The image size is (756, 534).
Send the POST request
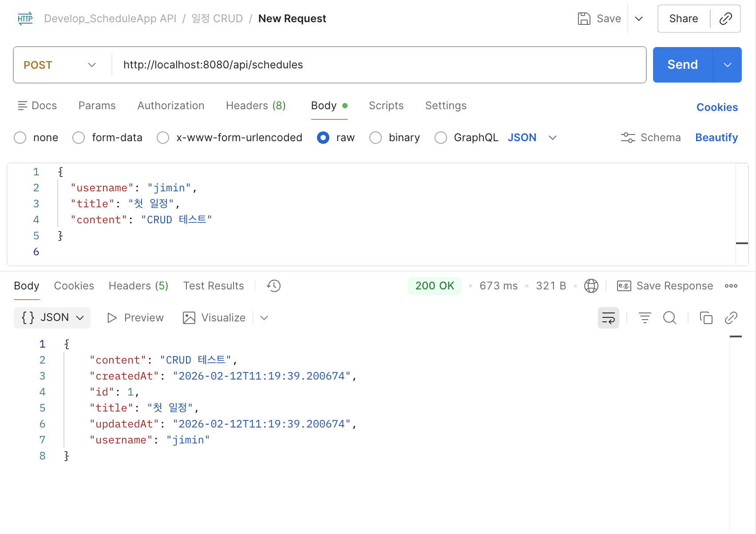(683, 65)
